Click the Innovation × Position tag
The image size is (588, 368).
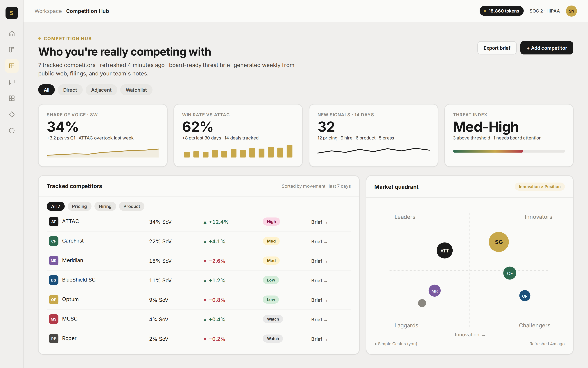540,187
